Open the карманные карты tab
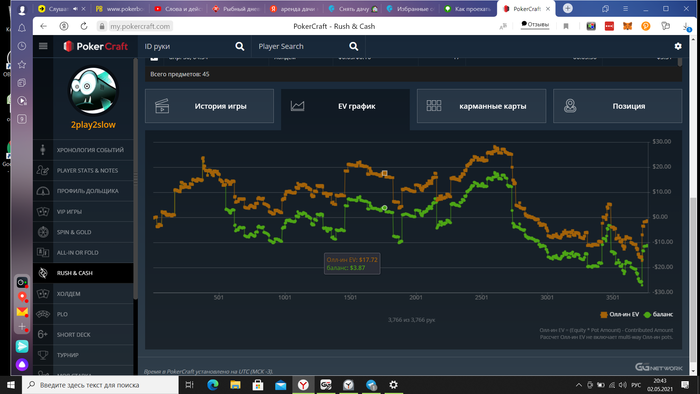700x394 pixels. pos(481,106)
